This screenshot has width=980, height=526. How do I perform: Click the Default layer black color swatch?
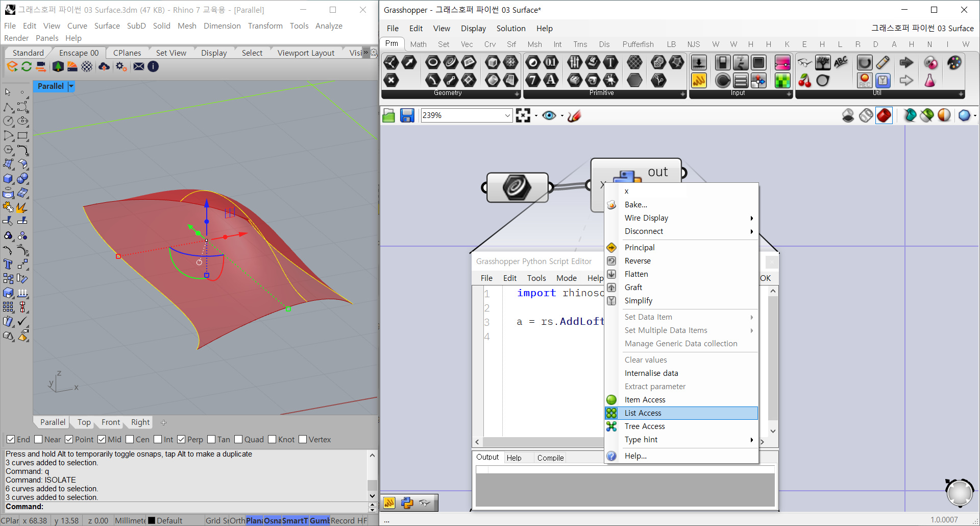coord(151,520)
